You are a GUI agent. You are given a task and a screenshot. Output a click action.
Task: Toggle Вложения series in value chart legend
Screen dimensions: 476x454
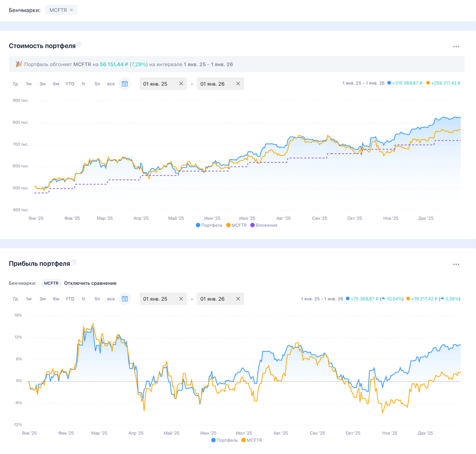(x=264, y=225)
